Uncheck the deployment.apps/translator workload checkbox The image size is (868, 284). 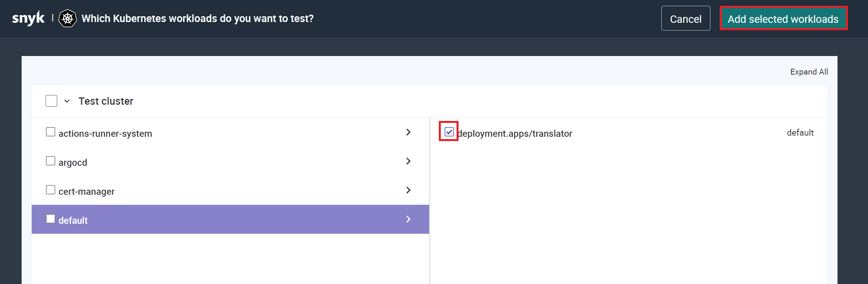[449, 132]
